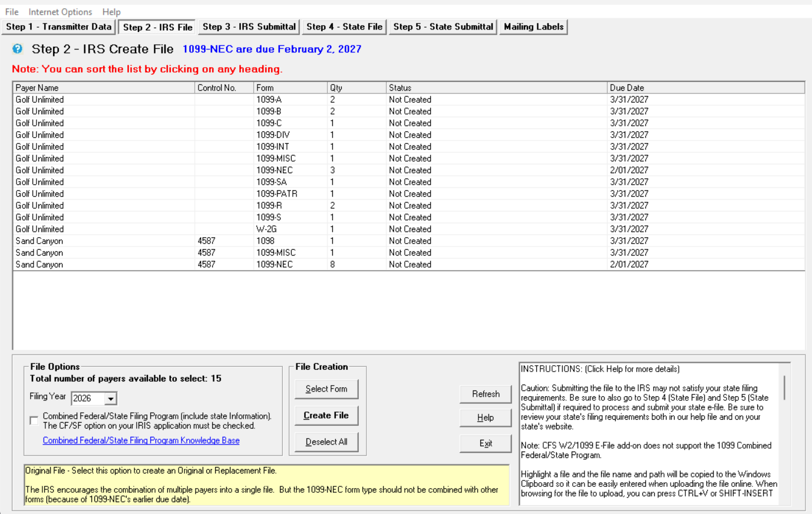The height and width of the screenshot is (514, 812).
Task: Click the Select Form button
Action: point(326,389)
